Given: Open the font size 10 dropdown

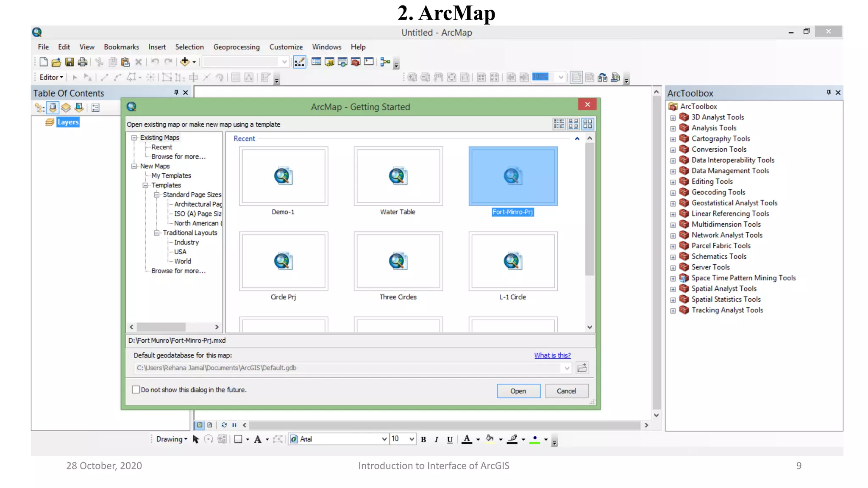Looking at the screenshot, I should pyautogui.click(x=412, y=439).
